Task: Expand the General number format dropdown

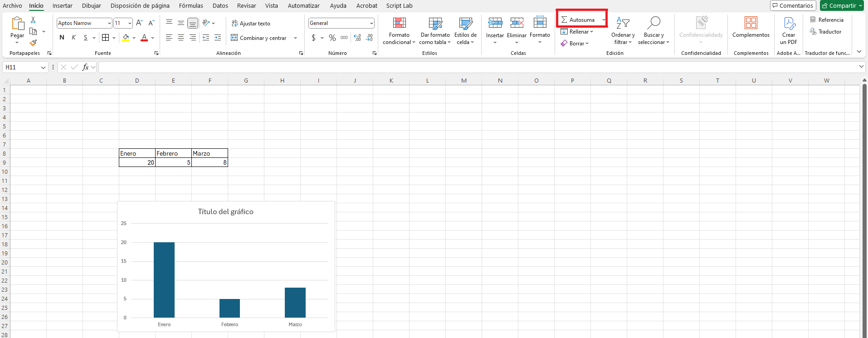Action: (x=371, y=23)
